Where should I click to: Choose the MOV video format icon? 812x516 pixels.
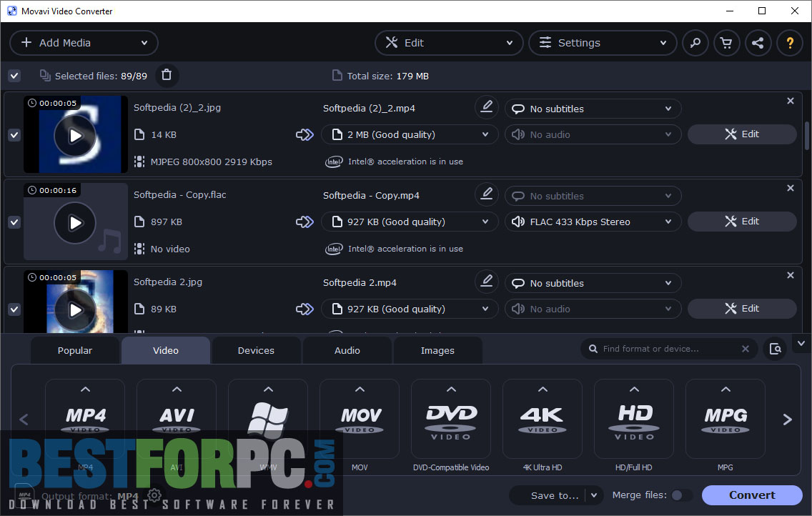click(x=360, y=418)
